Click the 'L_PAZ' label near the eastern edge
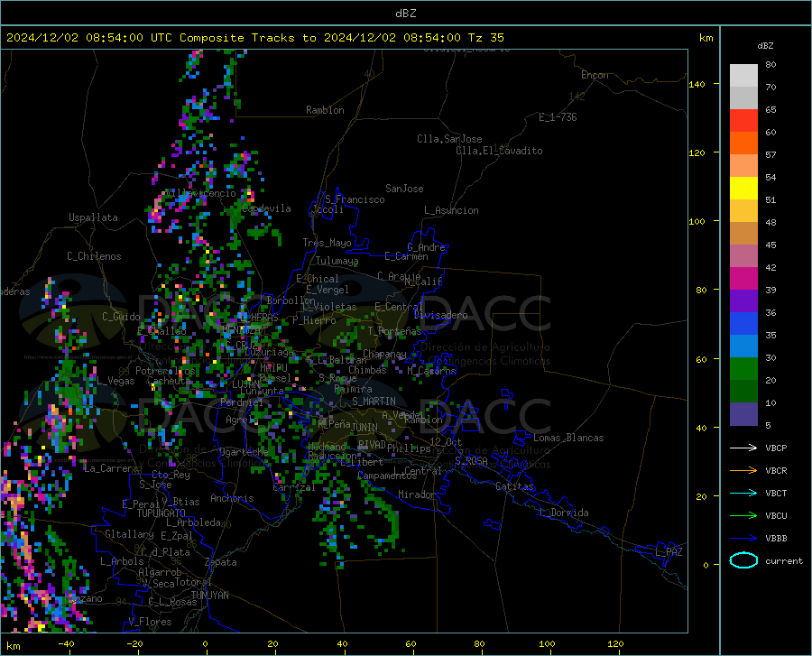 pyautogui.click(x=669, y=552)
